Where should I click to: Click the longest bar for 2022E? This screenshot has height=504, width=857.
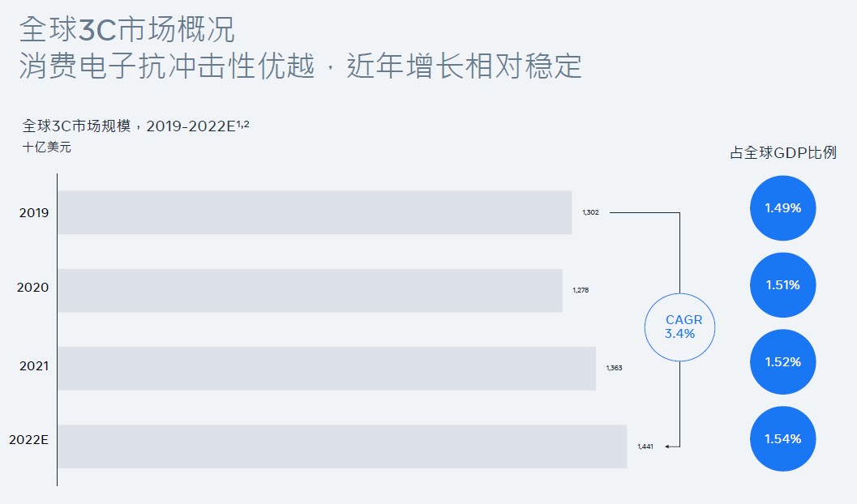tap(341, 446)
